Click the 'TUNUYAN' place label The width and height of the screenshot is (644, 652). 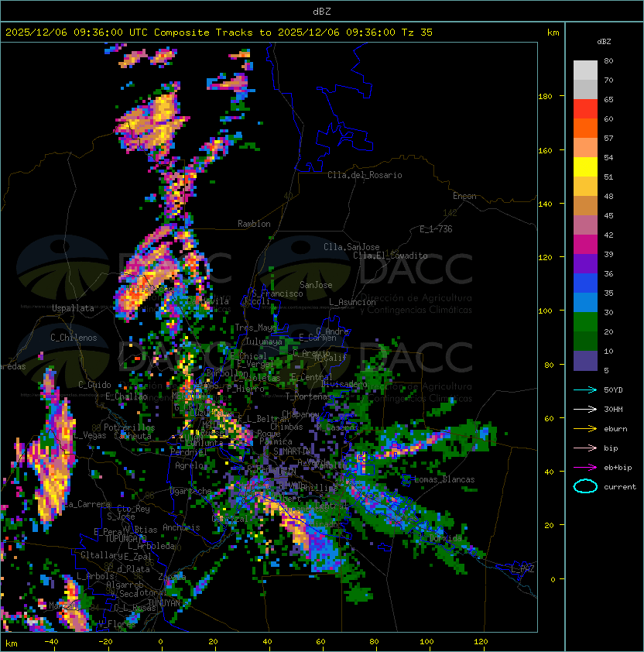point(164,603)
